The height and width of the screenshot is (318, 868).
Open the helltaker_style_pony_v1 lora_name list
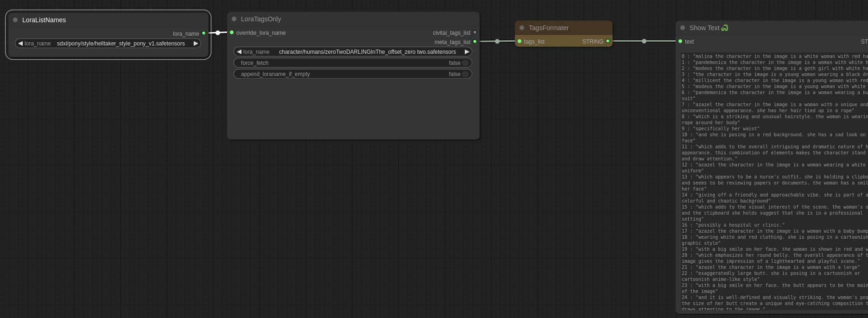(x=120, y=44)
